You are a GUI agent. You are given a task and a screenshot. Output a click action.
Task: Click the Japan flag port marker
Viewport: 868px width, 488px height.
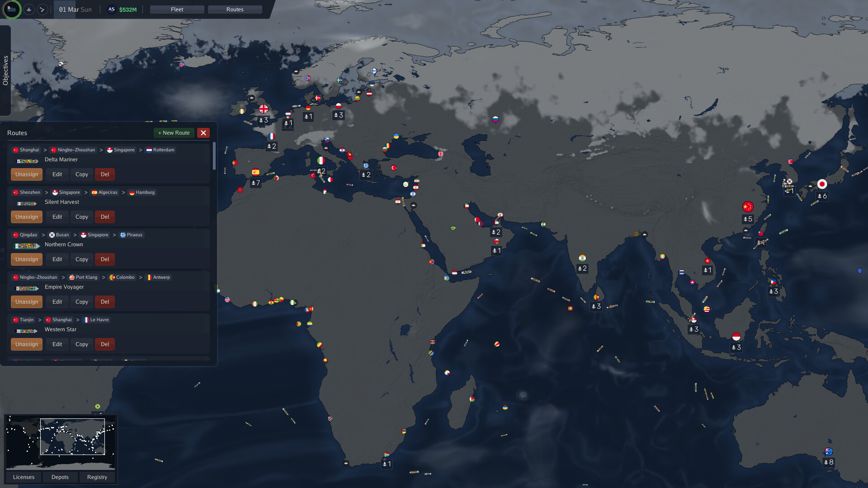pyautogui.click(x=822, y=184)
